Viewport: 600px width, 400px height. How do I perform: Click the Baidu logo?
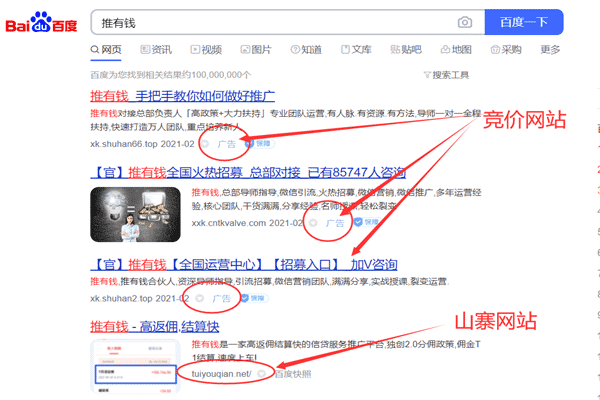tap(41, 23)
